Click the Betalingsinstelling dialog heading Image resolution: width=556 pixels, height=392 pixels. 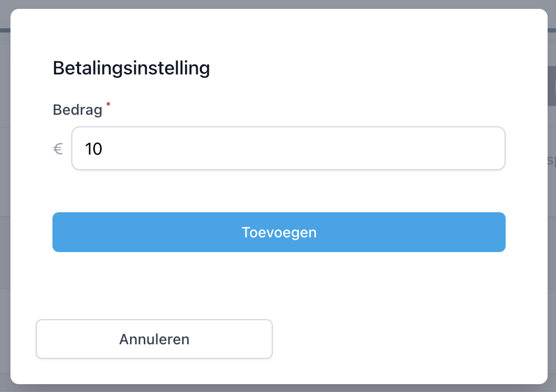131,68
